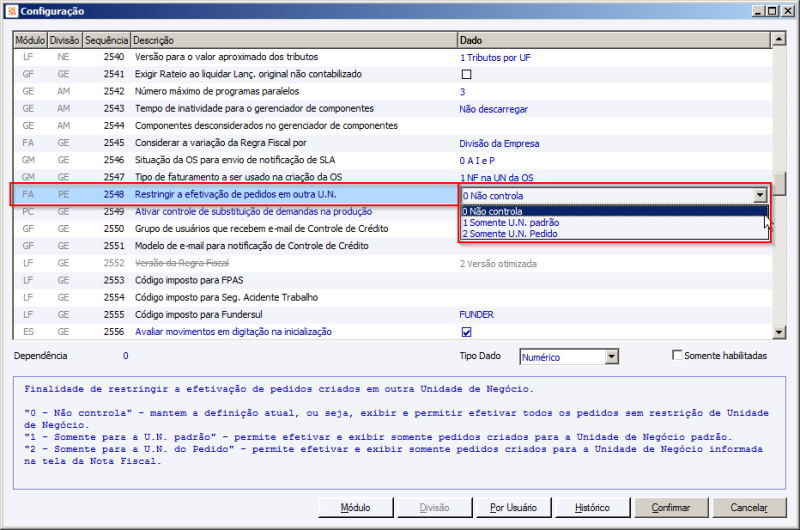The width and height of the screenshot is (800, 530).
Task: Close the Configuração window
Action: (787, 11)
